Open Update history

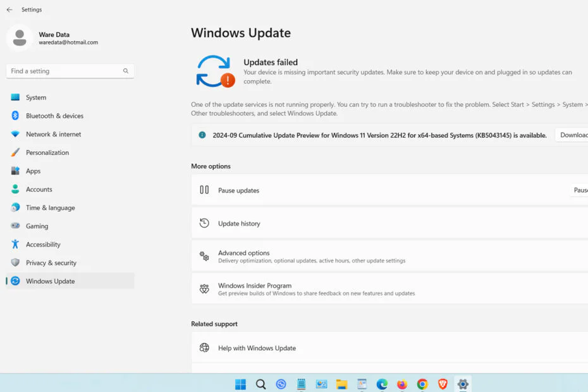tap(389, 223)
